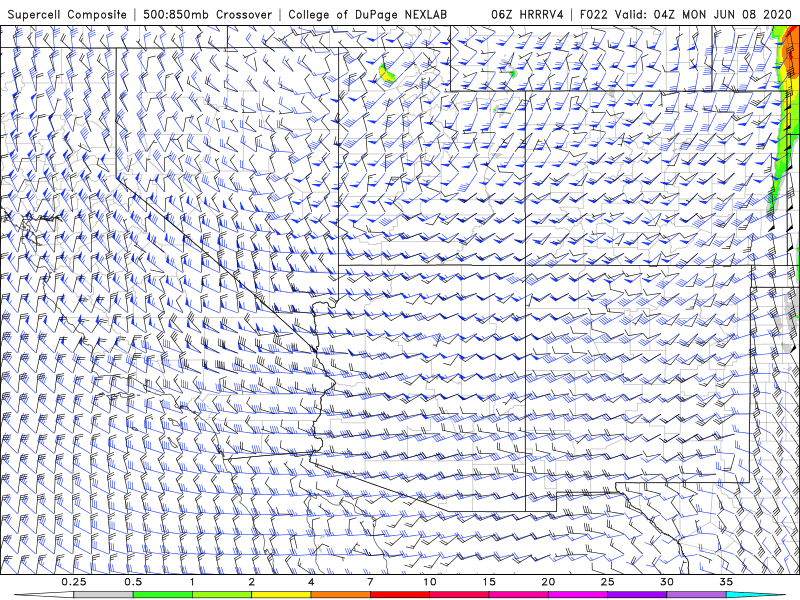This screenshot has height=600, width=800.
Task: Click the colorbar label '7'
Action: click(x=370, y=582)
